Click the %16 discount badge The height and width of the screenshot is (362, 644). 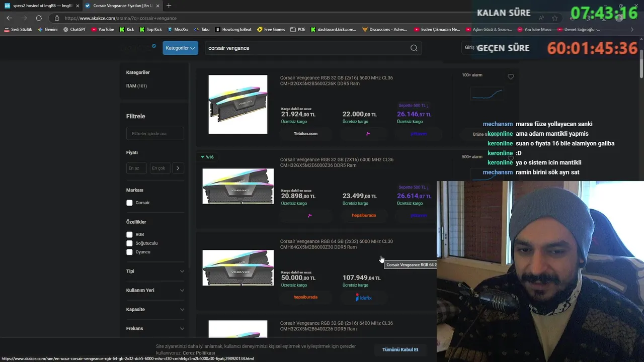pos(207,157)
